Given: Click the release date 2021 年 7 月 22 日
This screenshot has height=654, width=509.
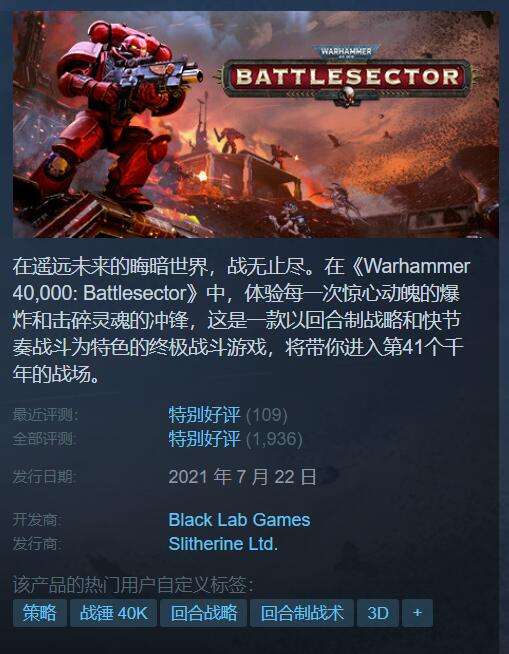Looking at the screenshot, I should click(x=242, y=477).
